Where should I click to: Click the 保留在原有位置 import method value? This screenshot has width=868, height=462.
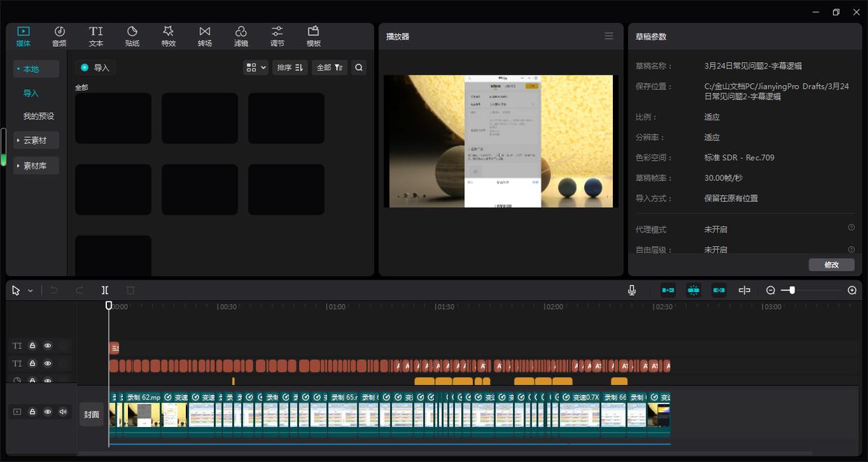click(731, 198)
